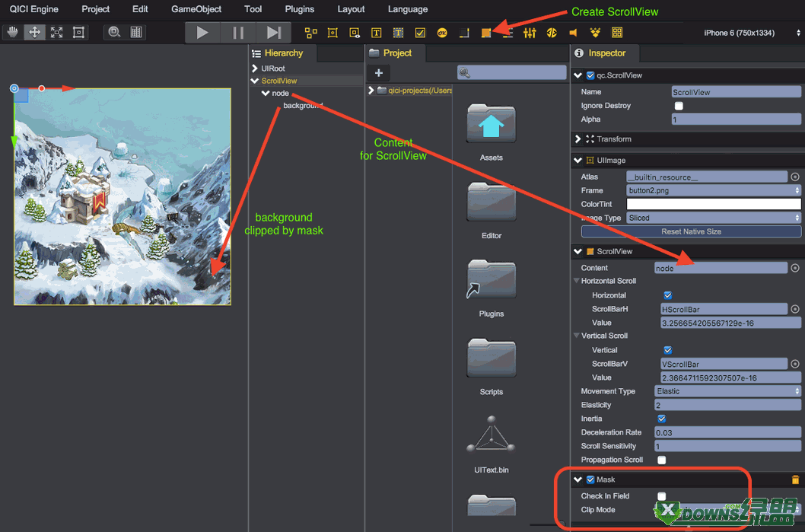Click the tilemap grid icon in toolbar
805x532 pixels.
(617, 33)
